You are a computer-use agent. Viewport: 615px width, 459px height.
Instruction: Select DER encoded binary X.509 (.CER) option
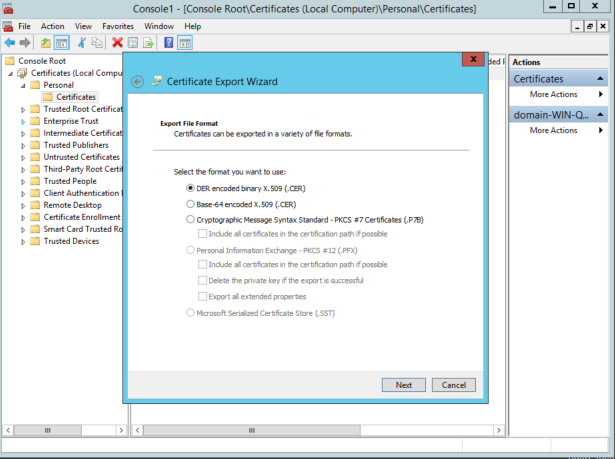(246, 188)
